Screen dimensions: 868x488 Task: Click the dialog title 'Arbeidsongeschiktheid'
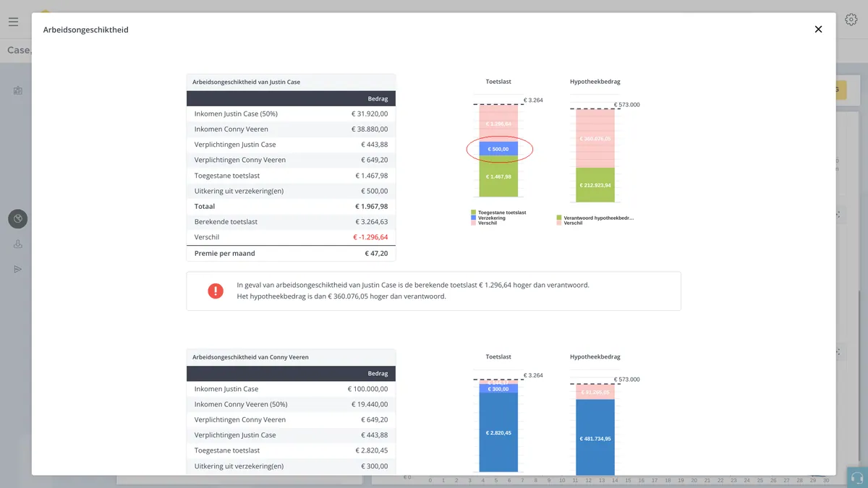pyautogui.click(x=86, y=30)
